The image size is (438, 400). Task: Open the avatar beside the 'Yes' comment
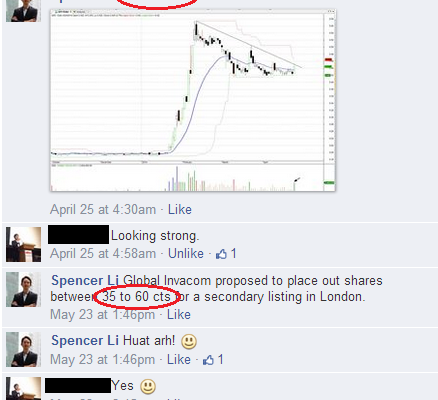[x=23, y=389]
